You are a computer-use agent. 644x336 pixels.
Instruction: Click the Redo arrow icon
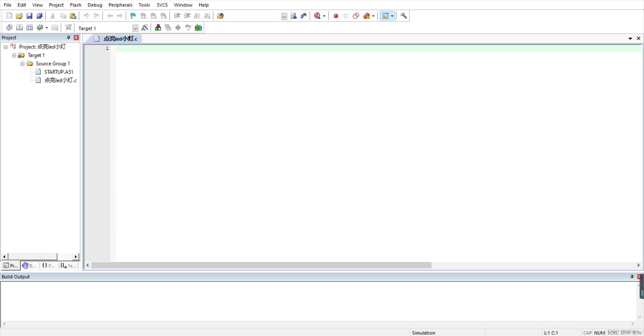97,16
